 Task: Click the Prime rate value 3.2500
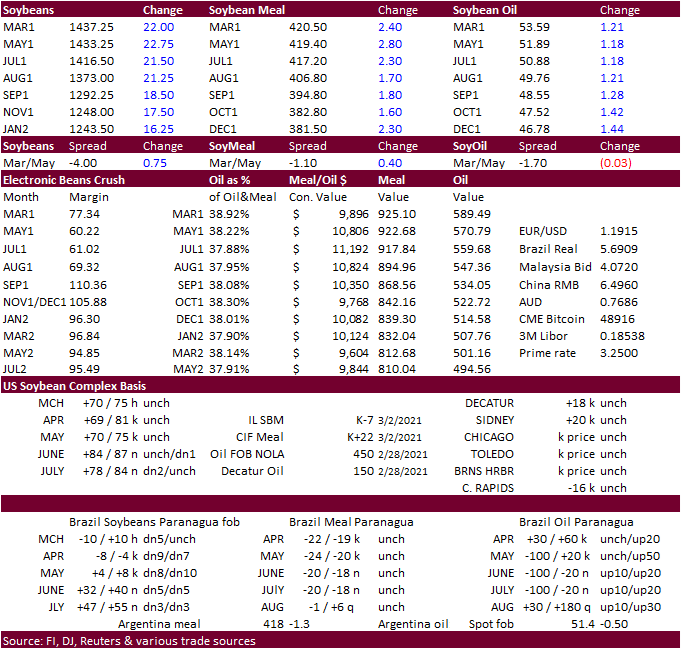pyautogui.click(x=618, y=353)
